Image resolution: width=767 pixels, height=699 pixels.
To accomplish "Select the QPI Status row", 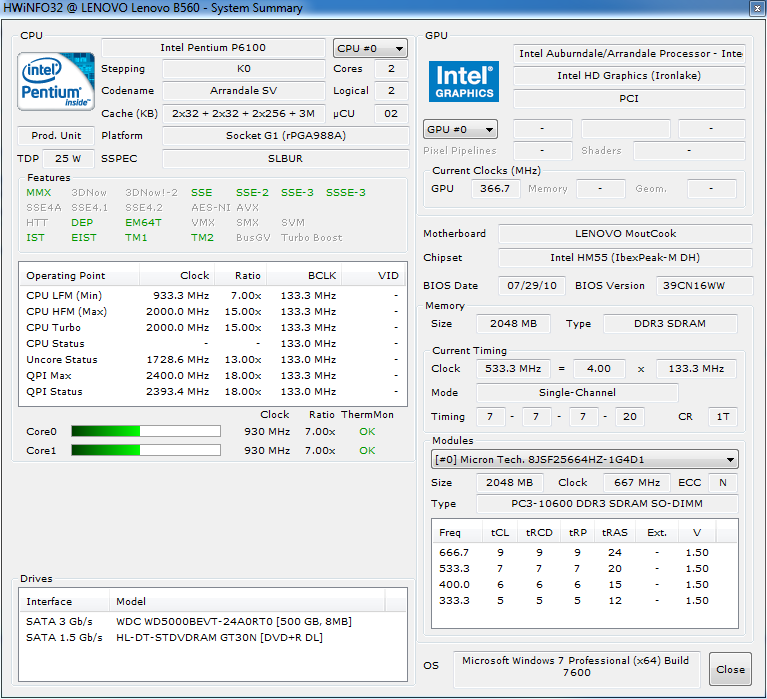I will 213,391.
